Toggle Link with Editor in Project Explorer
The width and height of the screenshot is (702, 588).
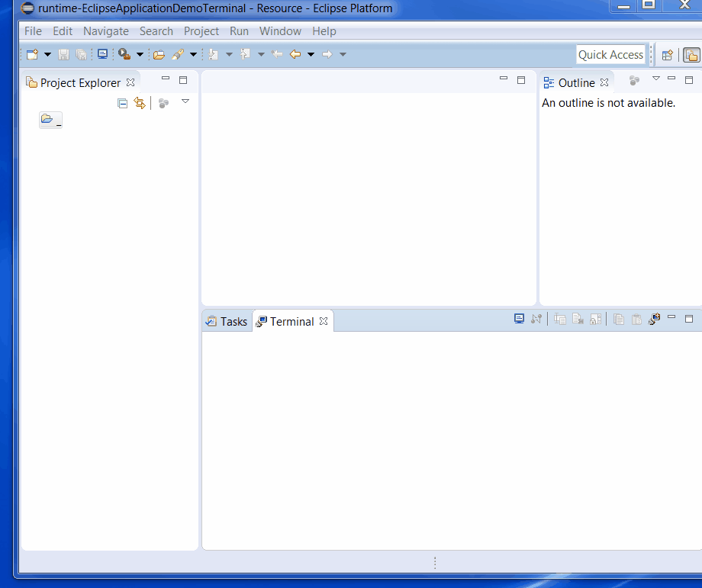(x=139, y=103)
